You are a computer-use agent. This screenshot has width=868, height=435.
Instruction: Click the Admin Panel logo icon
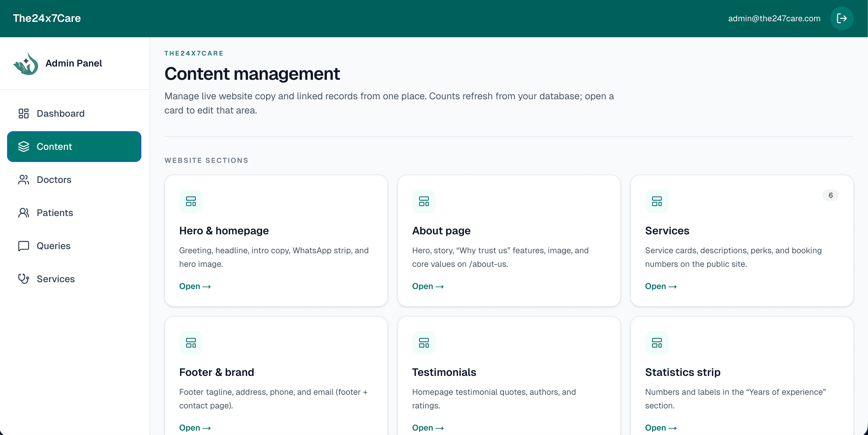[x=26, y=63]
